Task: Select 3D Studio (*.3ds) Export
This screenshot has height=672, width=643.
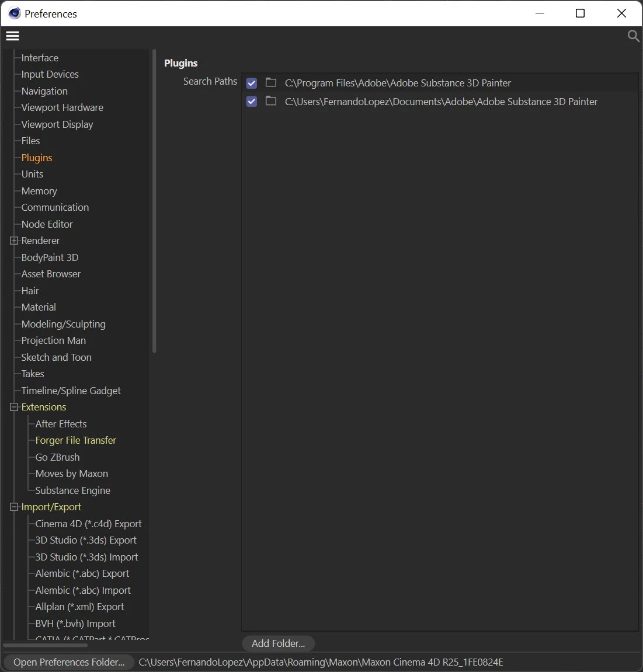Action: (86, 541)
